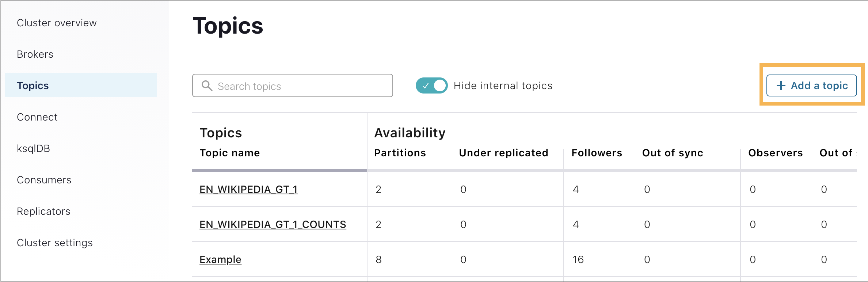
Task: Go to Replicators section
Action: click(x=43, y=211)
